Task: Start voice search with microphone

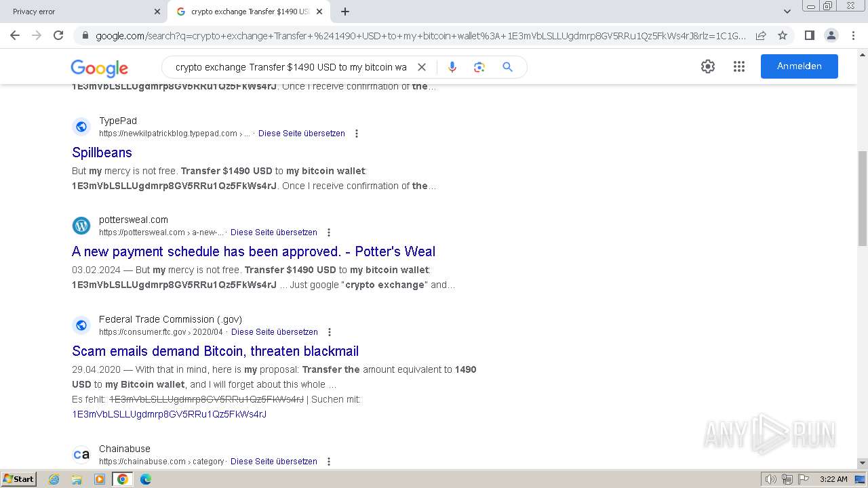Action: (452, 67)
